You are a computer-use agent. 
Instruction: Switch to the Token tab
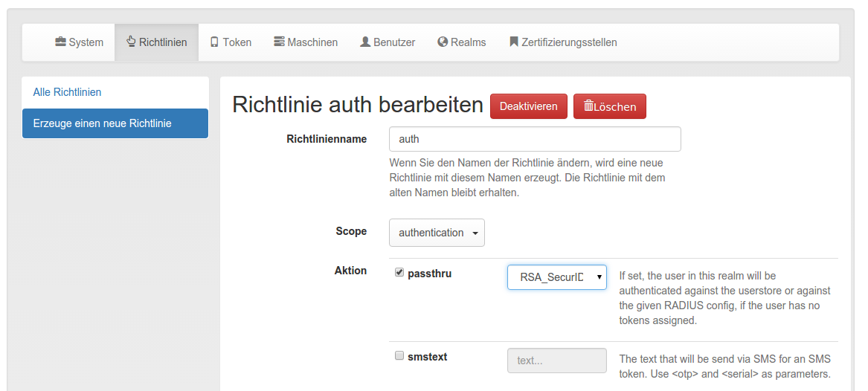coord(231,42)
